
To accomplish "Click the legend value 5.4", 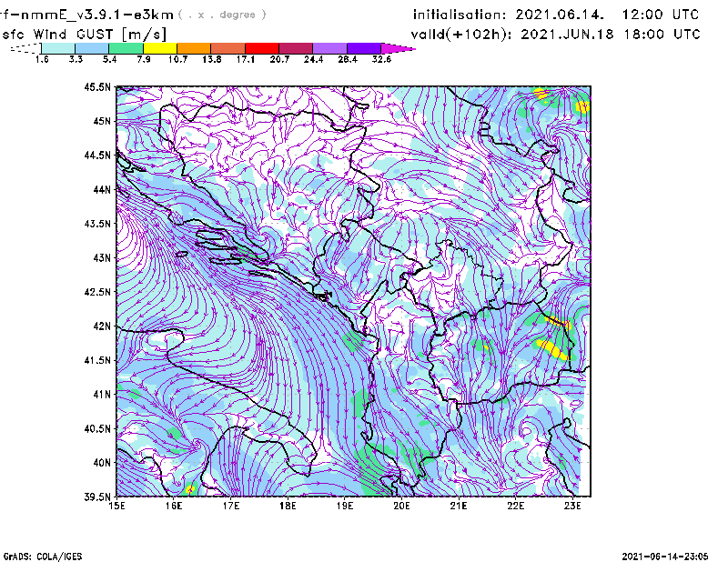I will [x=109, y=59].
